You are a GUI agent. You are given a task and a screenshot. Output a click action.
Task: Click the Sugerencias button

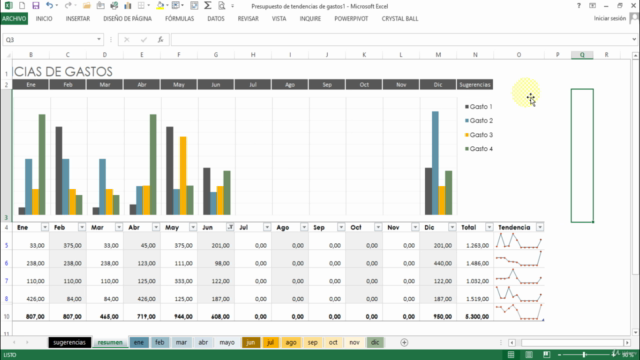pyautogui.click(x=475, y=84)
